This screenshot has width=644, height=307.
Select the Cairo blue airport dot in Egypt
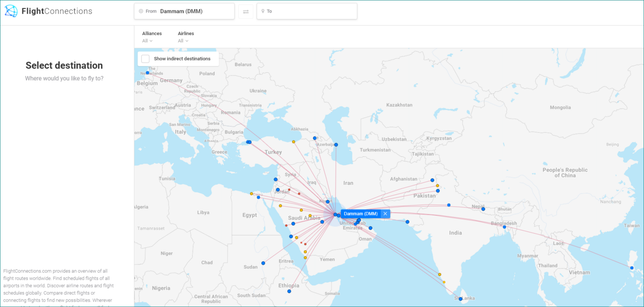point(259,197)
